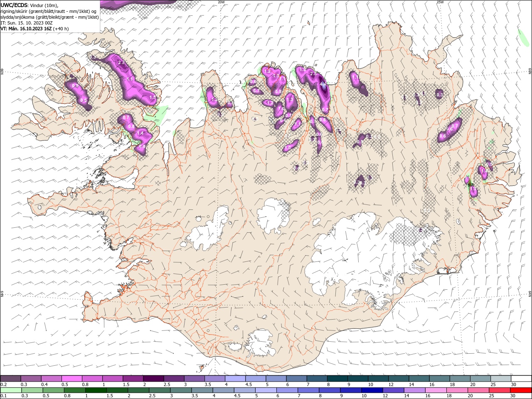
Task: Select the 0.8 medium green swatch in the rain legend
Action: pyautogui.click(x=75, y=390)
